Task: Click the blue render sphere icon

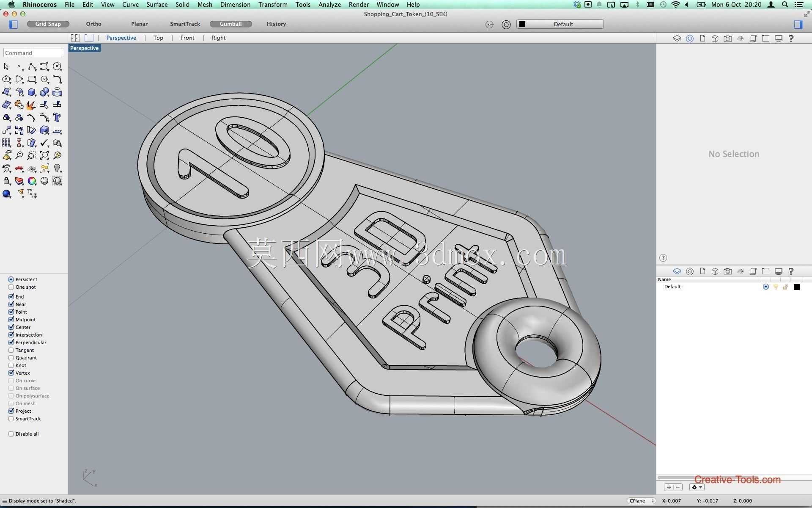Action: point(6,194)
